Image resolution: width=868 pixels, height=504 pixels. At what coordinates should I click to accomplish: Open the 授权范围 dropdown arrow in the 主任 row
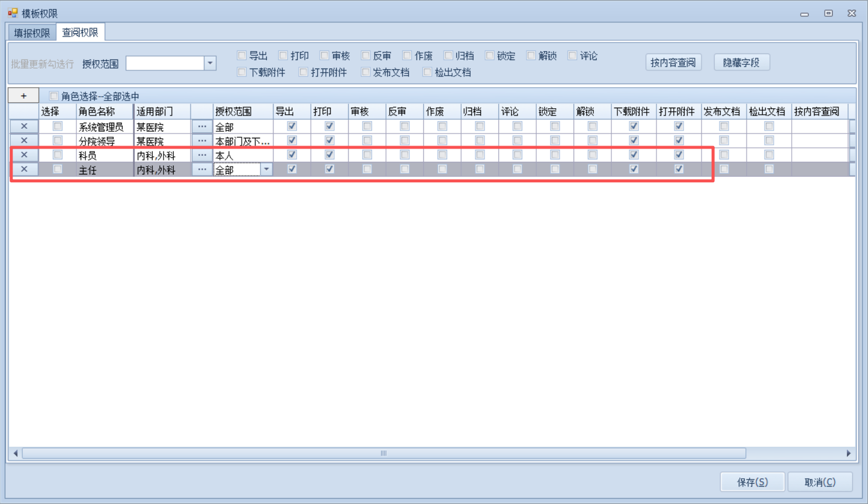(266, 170)
